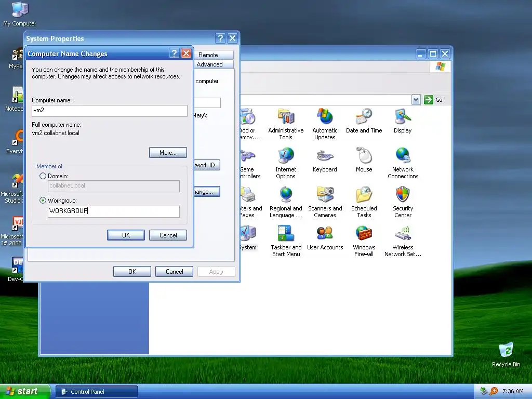Select the Domain radio button

pyautogui.click(x=43, y=176)
